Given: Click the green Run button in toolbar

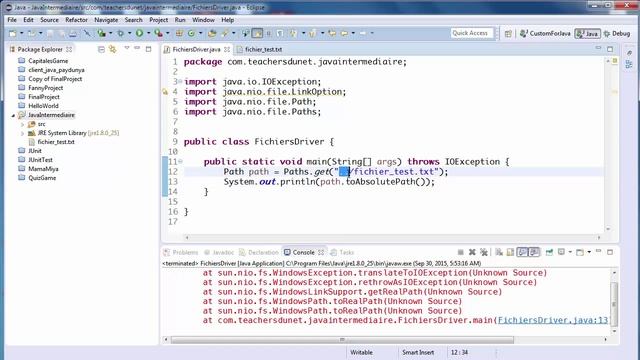Looking at the screenshot, I should pyautogui.click(x=139, y=33).
